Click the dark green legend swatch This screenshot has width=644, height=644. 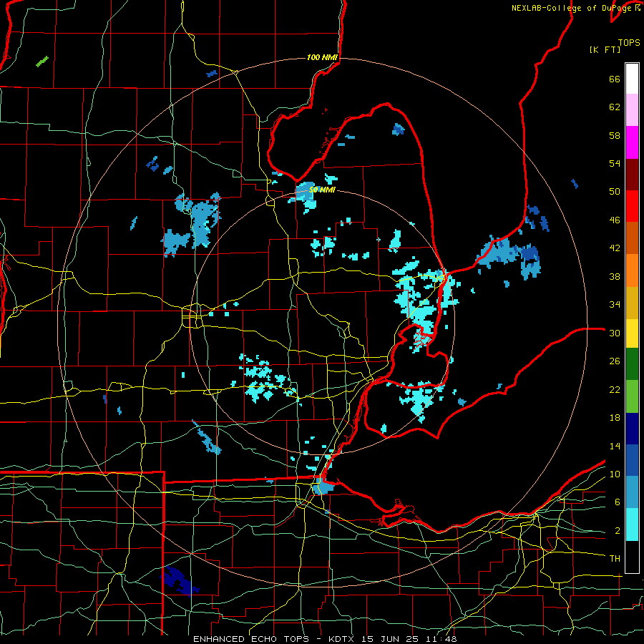[632, 364]
